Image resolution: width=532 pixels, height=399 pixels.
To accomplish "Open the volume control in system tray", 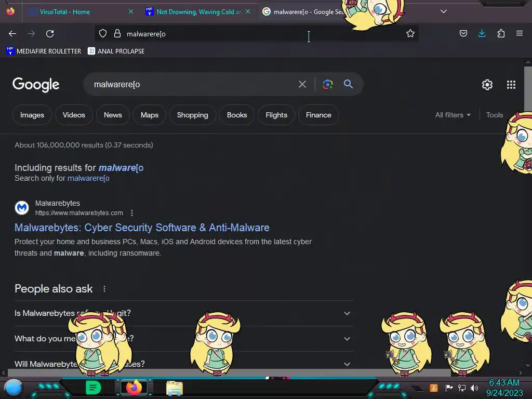I will coord(474,388).
